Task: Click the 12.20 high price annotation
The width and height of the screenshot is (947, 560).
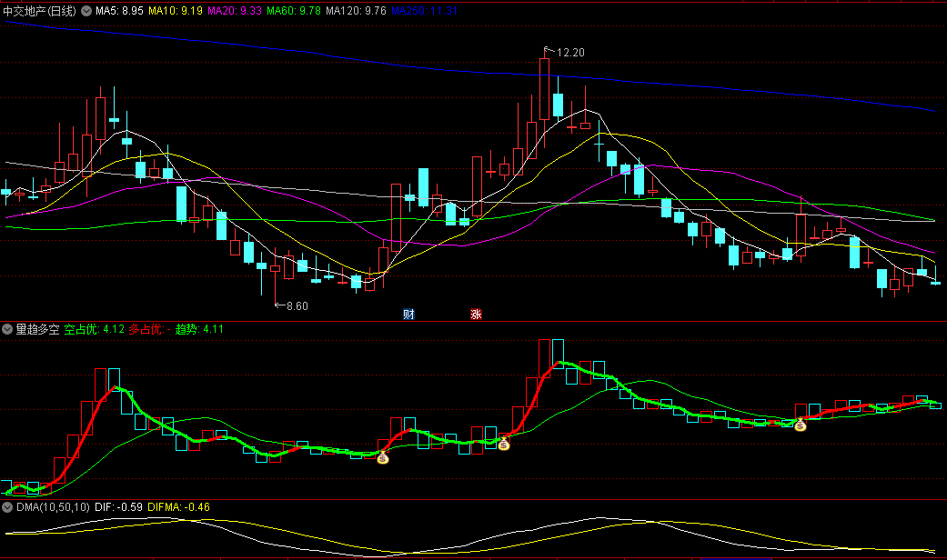Action: click(570, 53)
